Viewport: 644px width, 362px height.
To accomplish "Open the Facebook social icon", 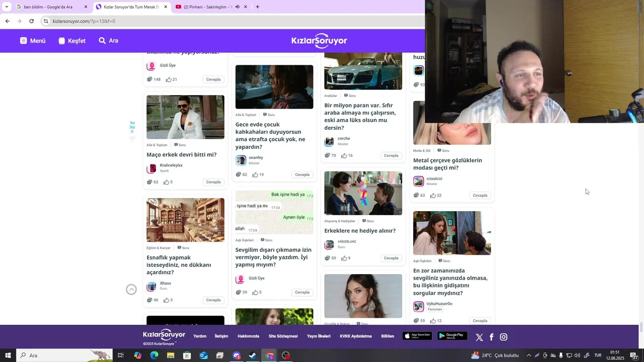I will tap(492, 337).
